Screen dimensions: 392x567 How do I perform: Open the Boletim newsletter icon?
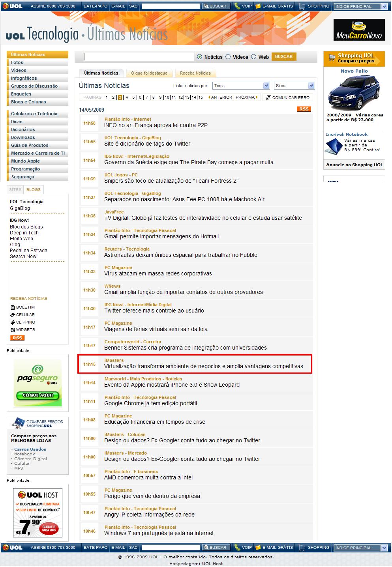[x=13, y=307]
